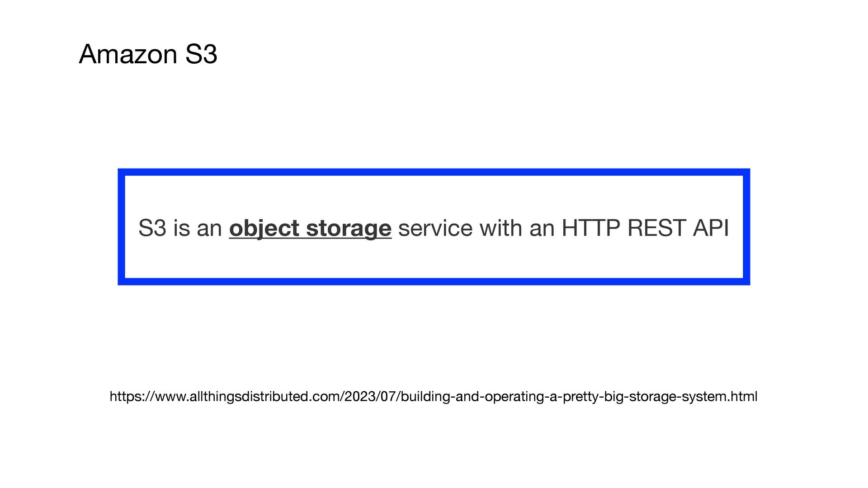Viewport: 868px width, 488px height.
Task: Click the top edge of the blue box
Action: 434,172
